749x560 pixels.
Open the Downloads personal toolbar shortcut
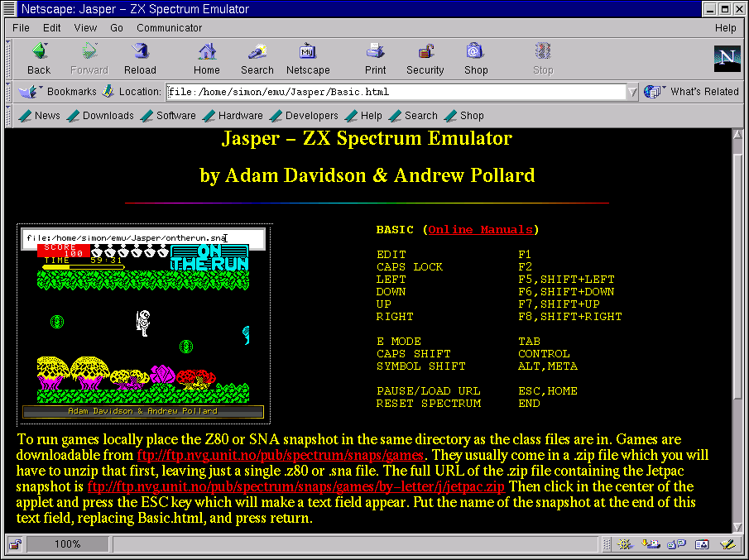click(x=100, y=116)
